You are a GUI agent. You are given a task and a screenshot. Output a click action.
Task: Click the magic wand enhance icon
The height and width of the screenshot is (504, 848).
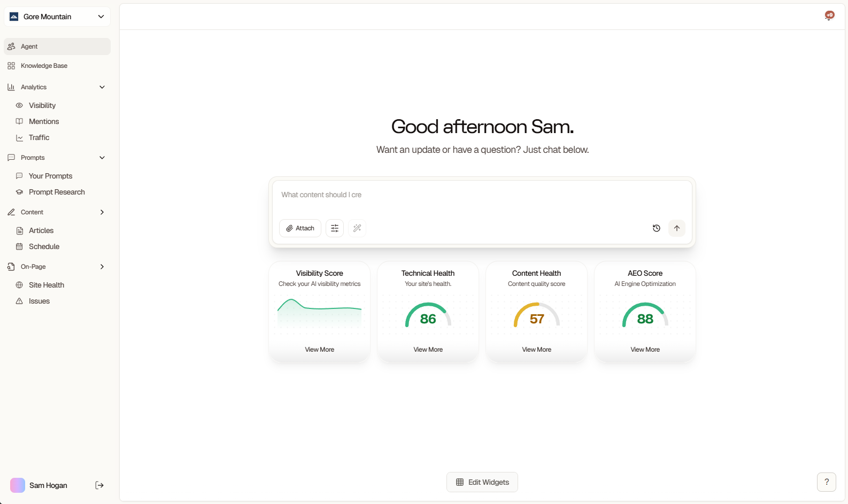pyautogui.click(x=357, y=228)
